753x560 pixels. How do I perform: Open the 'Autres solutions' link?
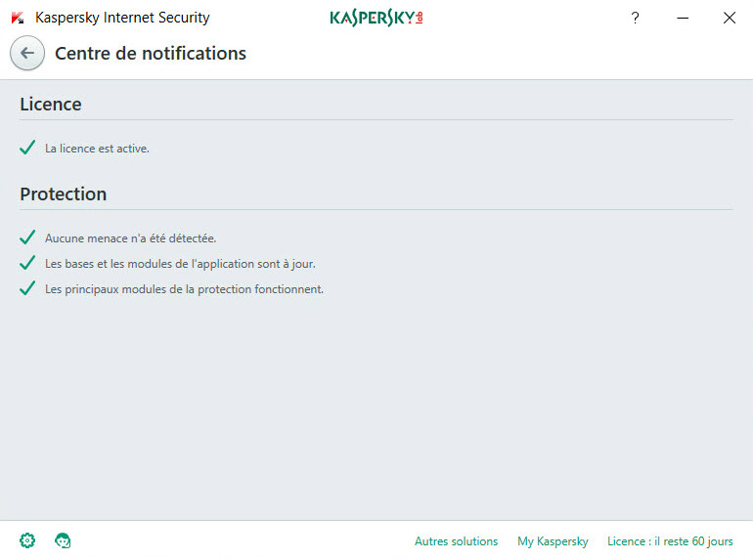click(457, 541)
